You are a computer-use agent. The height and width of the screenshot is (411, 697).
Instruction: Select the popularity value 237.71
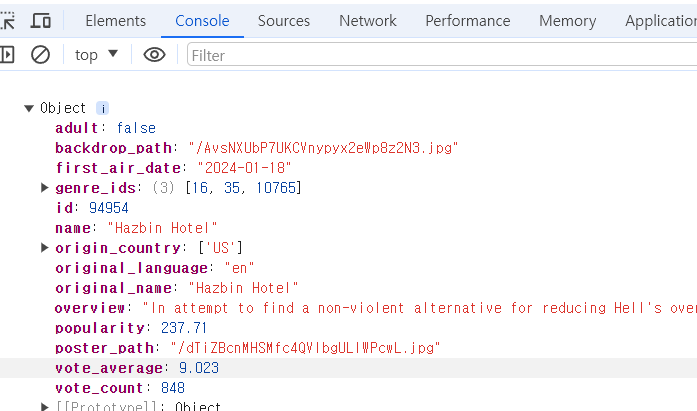pyautogui.click(x=184, y=328)
